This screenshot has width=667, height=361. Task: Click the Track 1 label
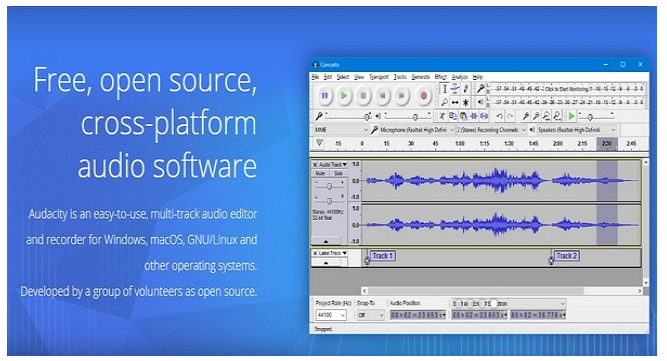383,256
